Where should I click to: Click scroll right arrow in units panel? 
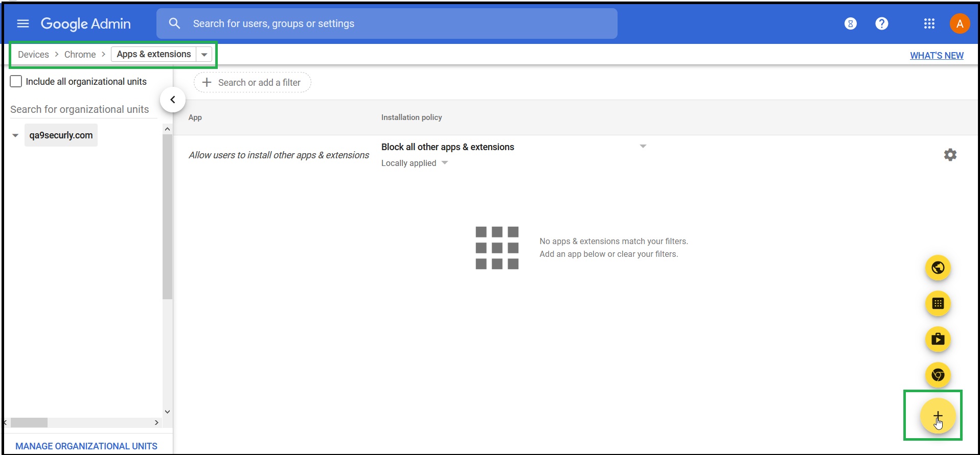[x=156, y=423]
